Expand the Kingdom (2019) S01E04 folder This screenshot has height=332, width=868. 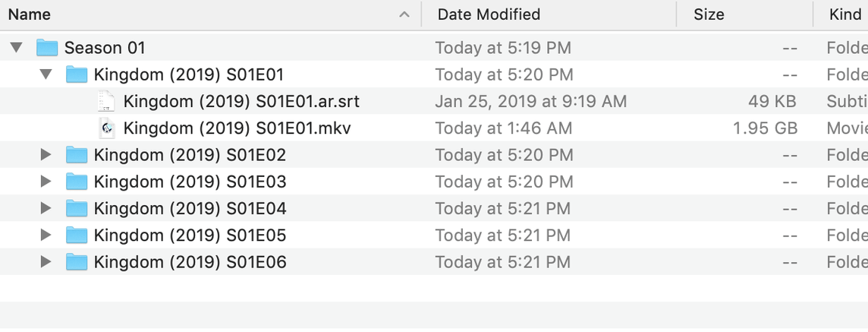(x=46, y=209)
